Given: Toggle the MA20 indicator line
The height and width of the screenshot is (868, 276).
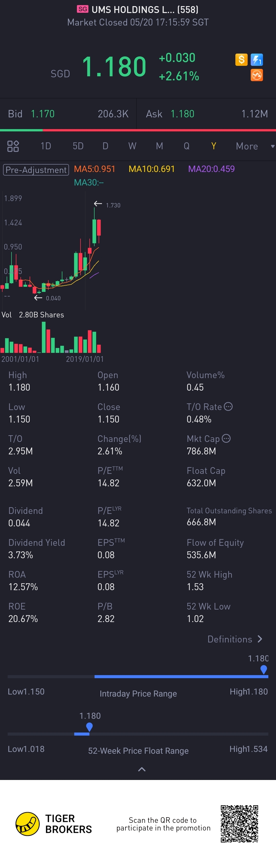Looking at the screenshot, I should [x=211, y=169].
